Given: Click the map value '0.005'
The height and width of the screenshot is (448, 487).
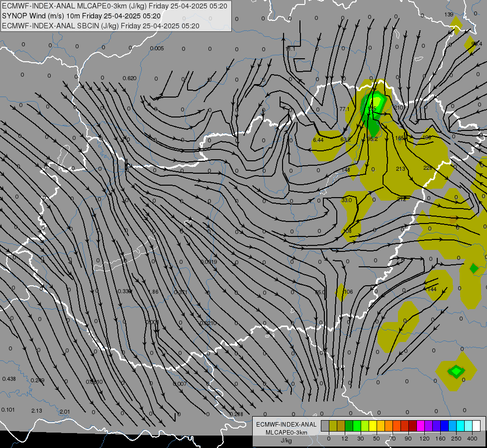Looking at the screenshot, I should tap(157, 48).
